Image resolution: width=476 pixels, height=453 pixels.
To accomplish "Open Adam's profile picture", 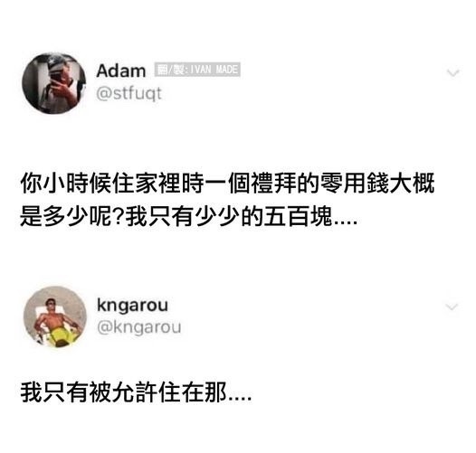I will [x=54, y=83].
